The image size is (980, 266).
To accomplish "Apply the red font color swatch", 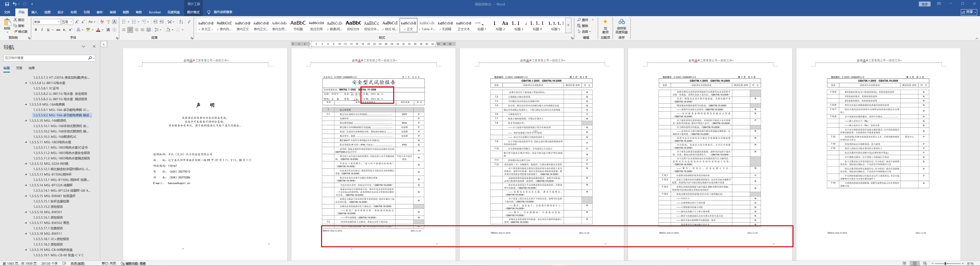I will point(98,30).
